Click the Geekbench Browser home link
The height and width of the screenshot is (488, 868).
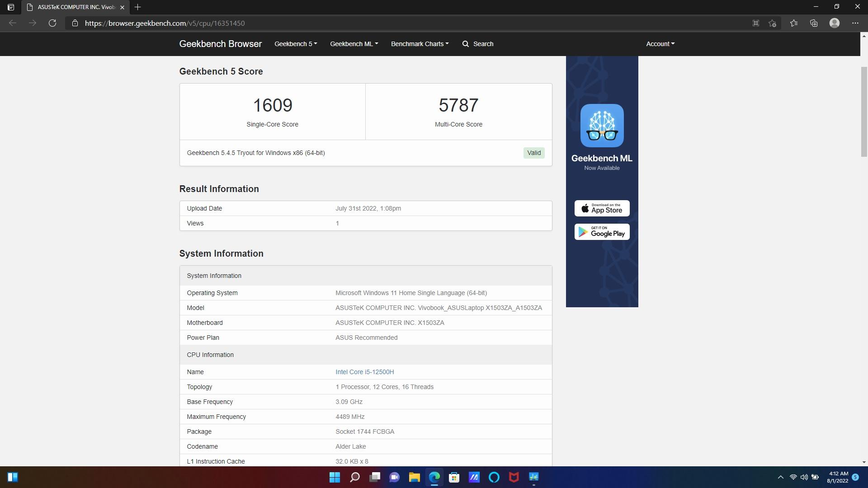click(221, 44)
